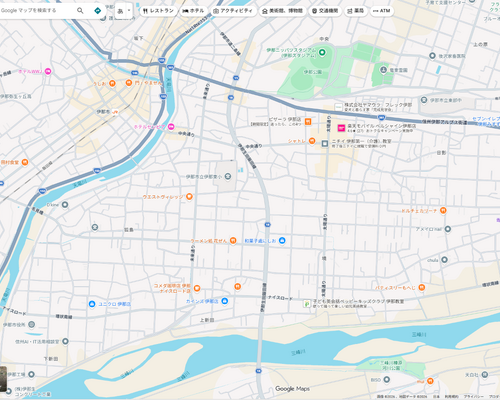Expand the dropdown arrow beside あ

tap(129, 11)
